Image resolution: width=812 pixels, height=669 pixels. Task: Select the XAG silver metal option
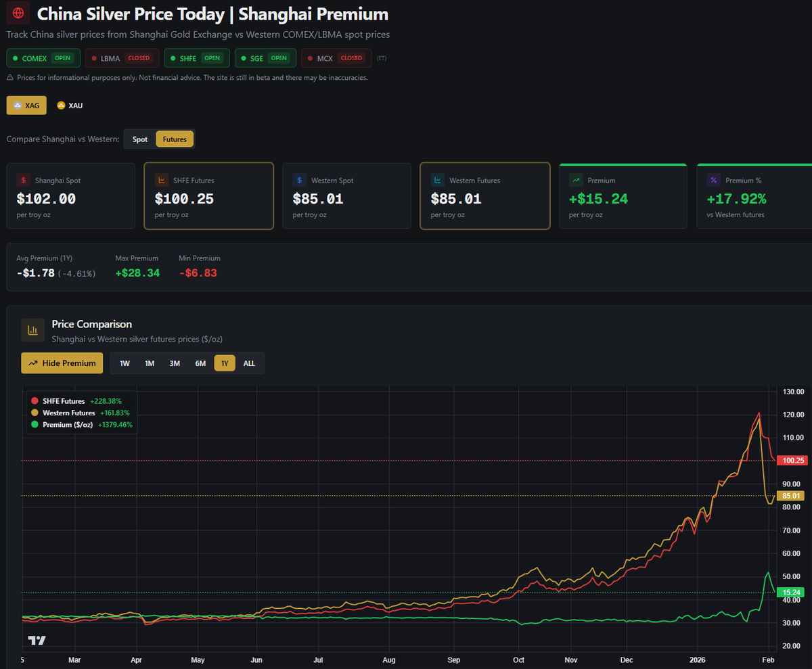tap(26, 106)
